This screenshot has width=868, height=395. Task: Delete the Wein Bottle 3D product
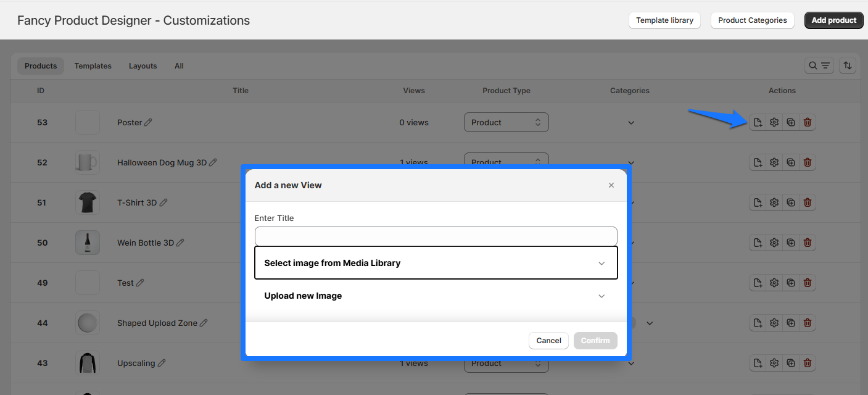[808, 243]
